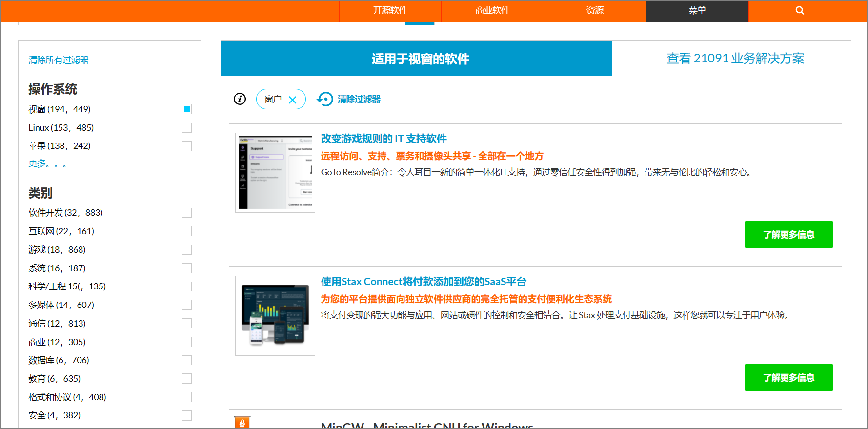The width and height of the screenshot is (868, 429).
Task: Click the Linux (153，485) filter label
Action: tap(61, 128)
